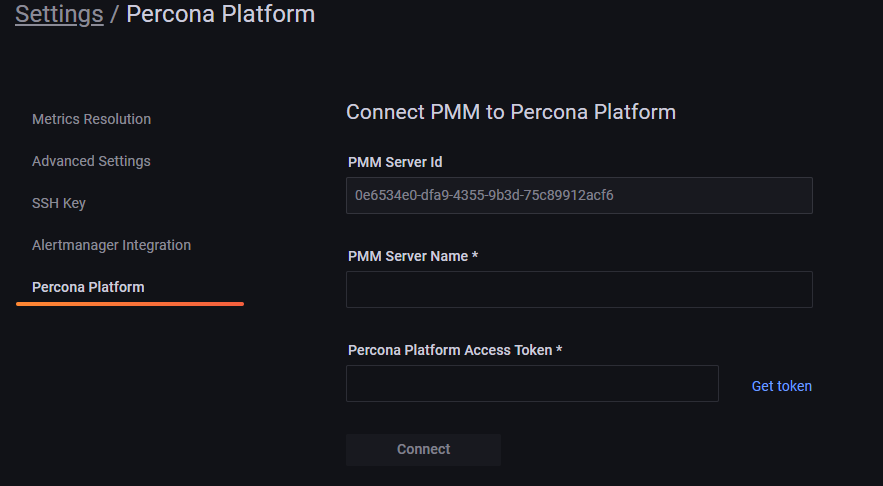Select the SSH Key tab
The height and width of the screenshot is (486, 883).
pos(59,203)
